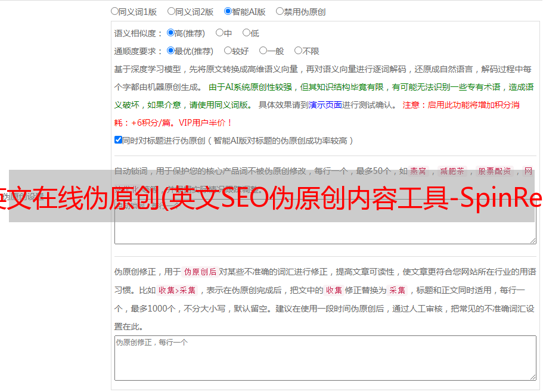
Task: Toggle 同时对标题进行伪原创 checkbox
Action: [118, 140]
